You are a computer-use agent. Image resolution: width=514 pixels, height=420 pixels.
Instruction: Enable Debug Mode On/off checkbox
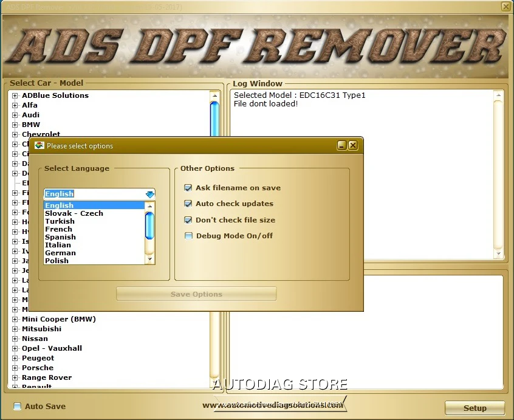coord(188,236)
